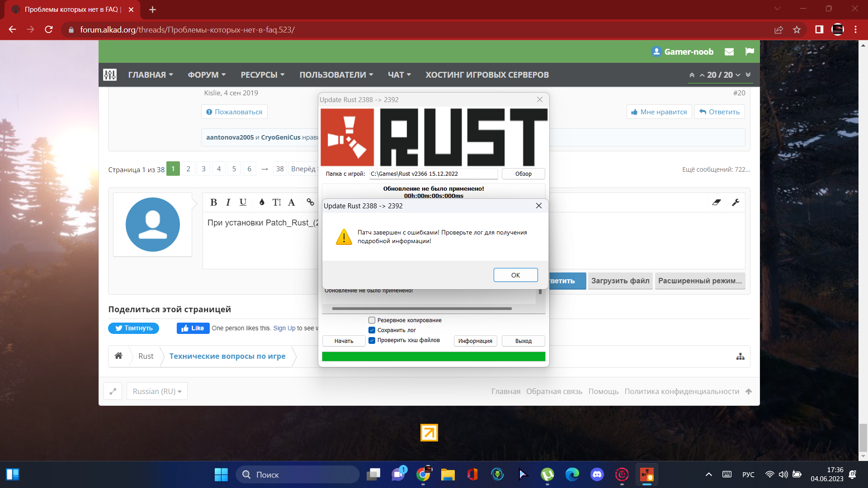Click the Bold formatting icon in the editor
This screenshot has height=488, width=868.
(214, 202)
